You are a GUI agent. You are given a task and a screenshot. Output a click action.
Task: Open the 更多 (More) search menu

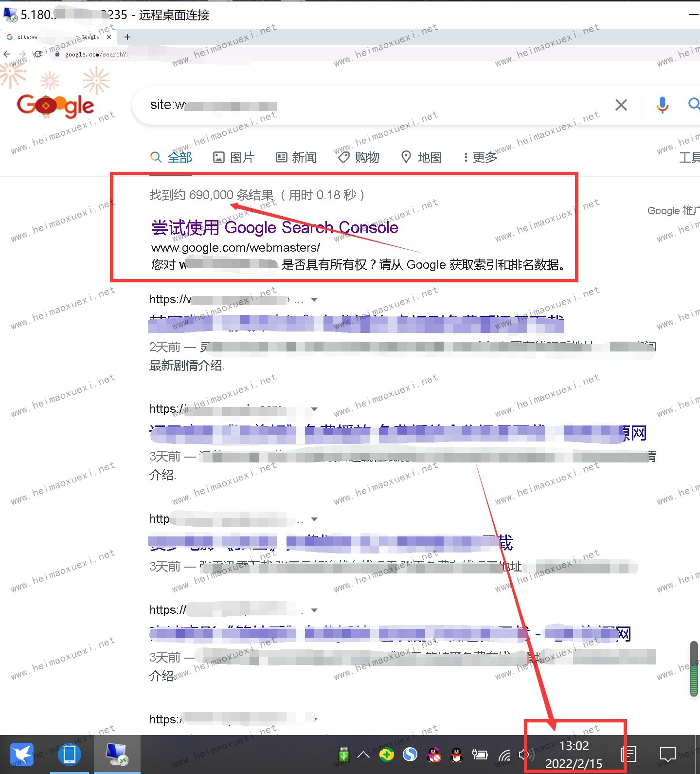480,157
